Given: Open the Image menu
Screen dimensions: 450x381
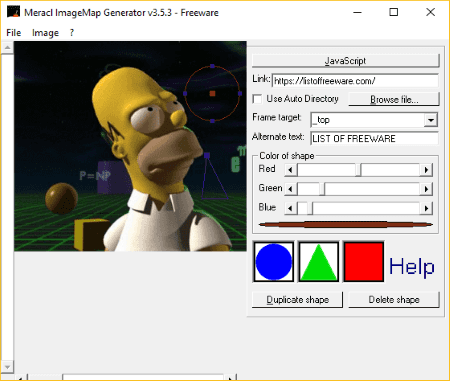Looking at the screenshot, I should coord(45,33).
